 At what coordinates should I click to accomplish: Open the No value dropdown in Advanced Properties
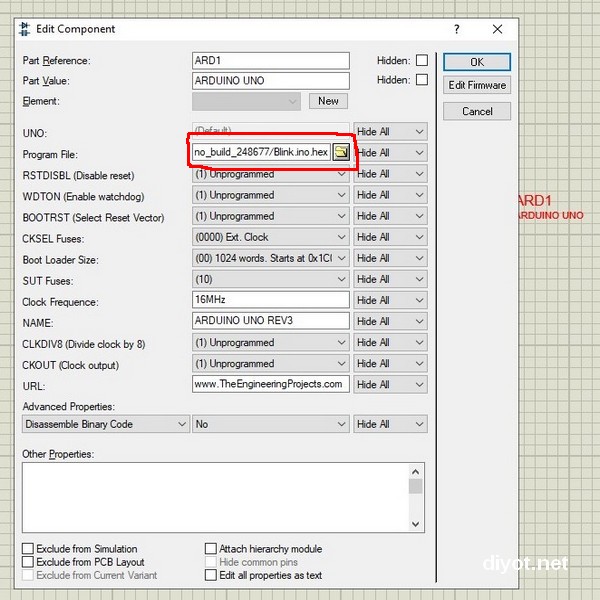coord(271,424)
